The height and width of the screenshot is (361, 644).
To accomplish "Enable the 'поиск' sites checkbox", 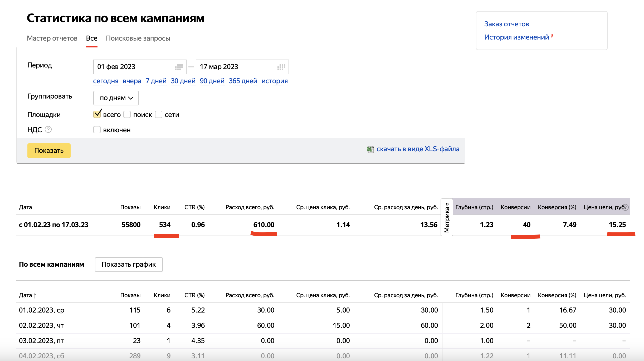I will (x=127, y=114).
